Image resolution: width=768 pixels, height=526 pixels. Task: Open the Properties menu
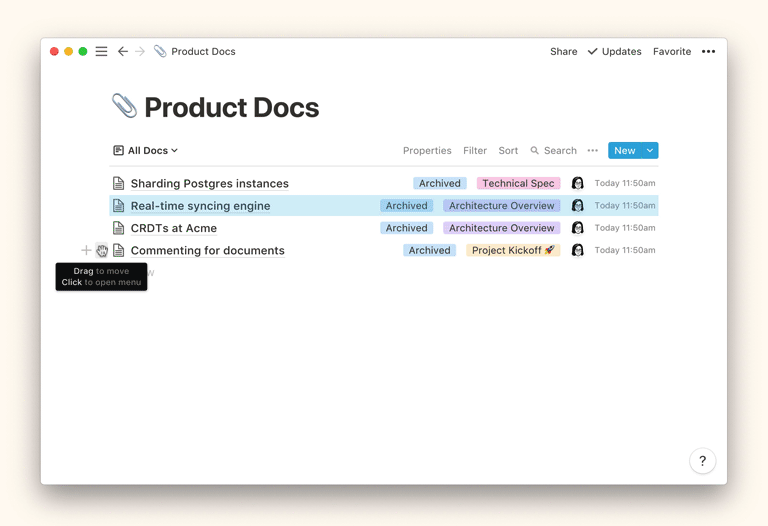pos(427,151)
